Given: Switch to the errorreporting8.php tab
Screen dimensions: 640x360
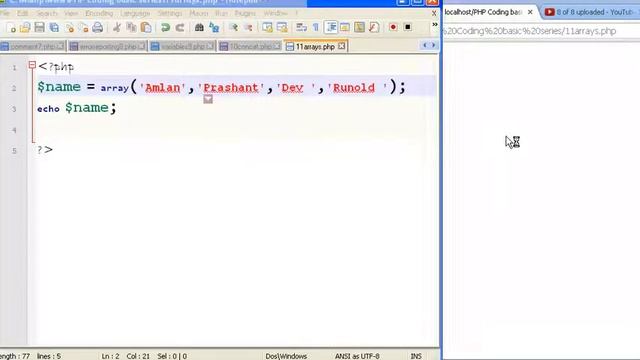Looking at the screenshot, I should point(107,47).
